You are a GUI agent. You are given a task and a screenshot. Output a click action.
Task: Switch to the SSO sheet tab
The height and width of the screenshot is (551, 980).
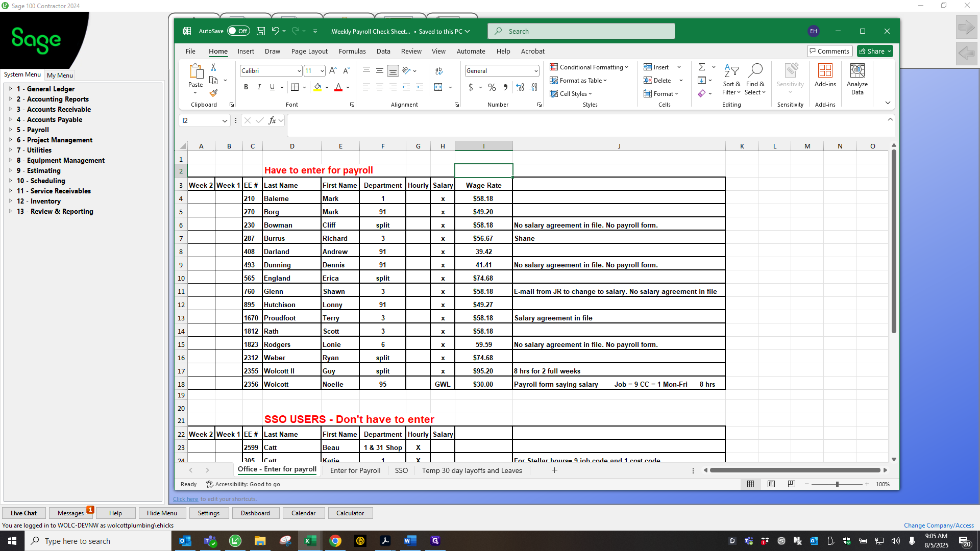click(401, 470)
